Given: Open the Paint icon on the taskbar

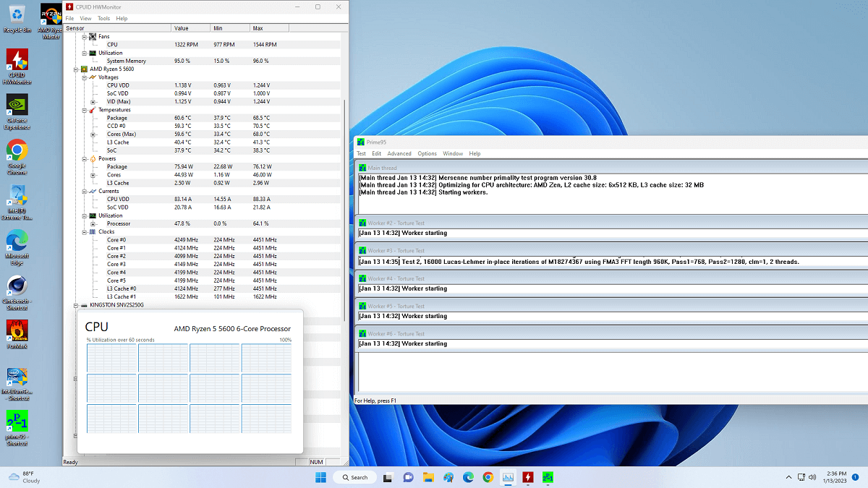Looking at the screenshot, I should 448,477.
